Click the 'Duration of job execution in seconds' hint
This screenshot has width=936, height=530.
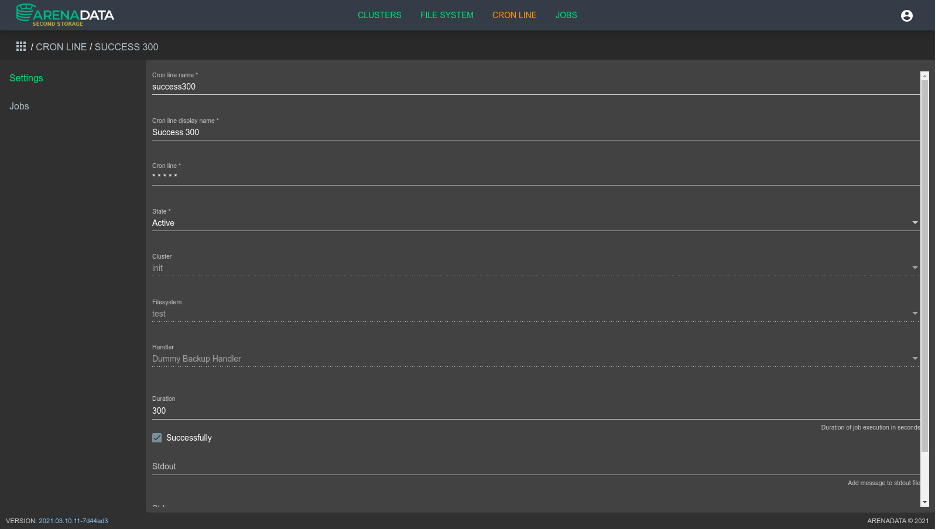click(870, 427)
